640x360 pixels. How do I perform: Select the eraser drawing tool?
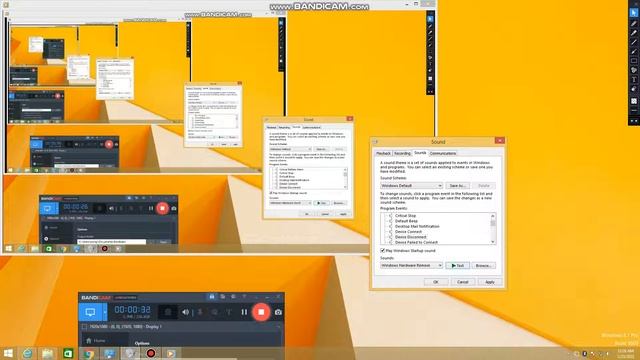[x=633, y=89]
